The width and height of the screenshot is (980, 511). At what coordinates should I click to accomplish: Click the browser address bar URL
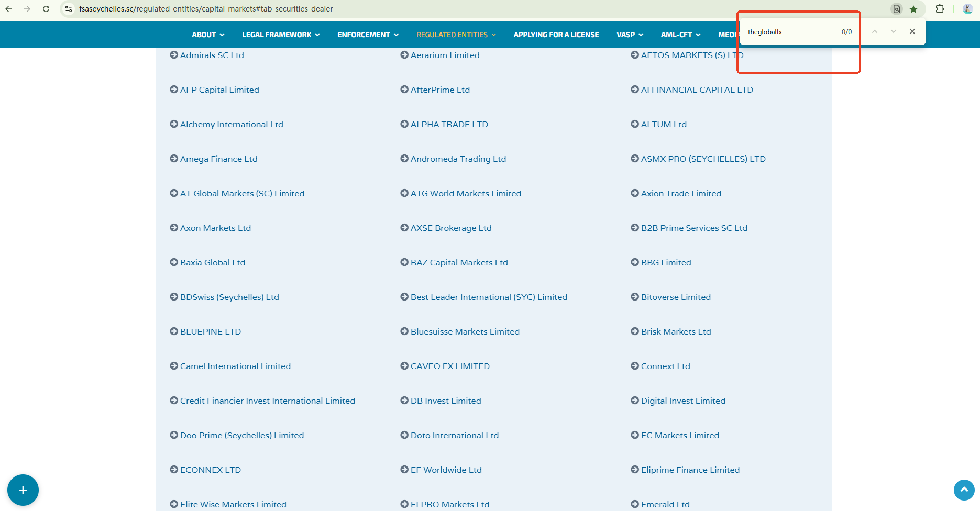pos(206,9)
